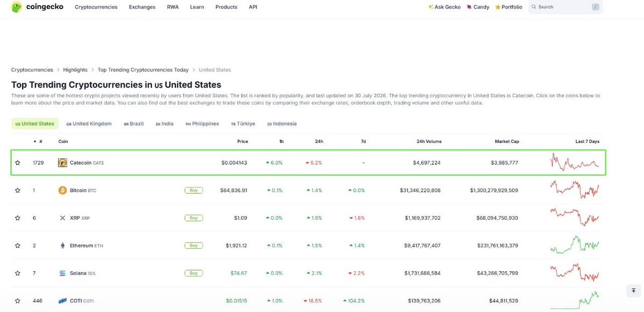
Task: Star Solana as favorite
Action: click(18, 273)
